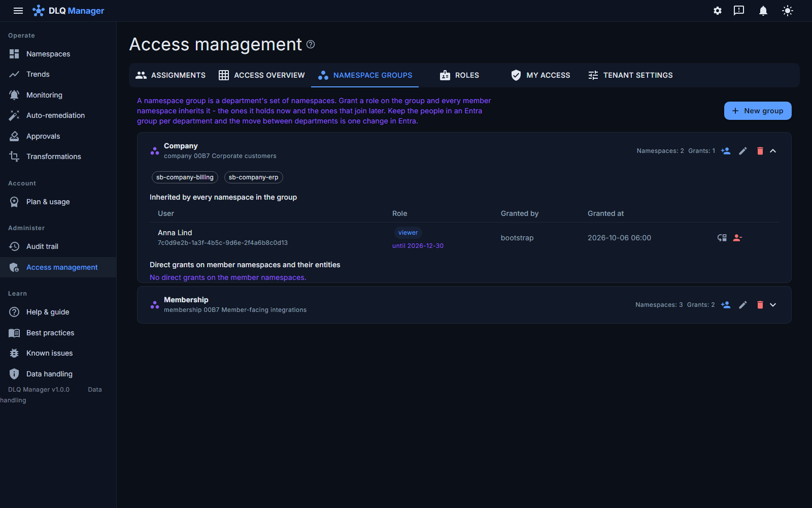
Task: Open the Roles tab
Action: [x=459, y=75]
